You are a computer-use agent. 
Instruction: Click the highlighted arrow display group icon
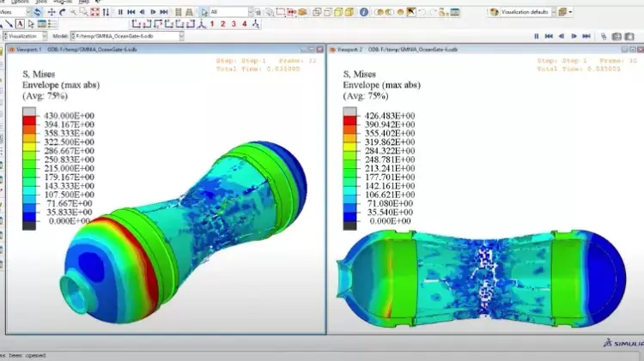[411, 12]
